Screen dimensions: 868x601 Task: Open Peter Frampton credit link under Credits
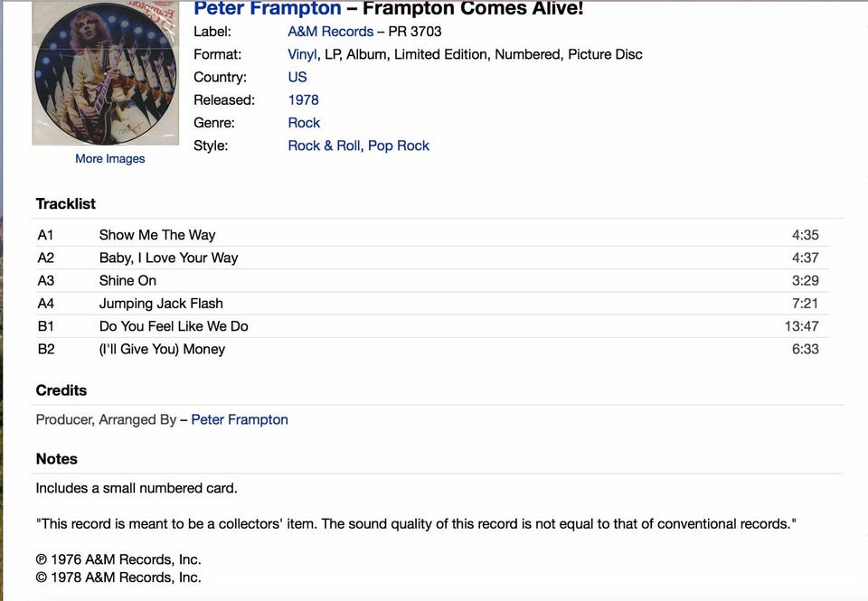coord(240,419)
